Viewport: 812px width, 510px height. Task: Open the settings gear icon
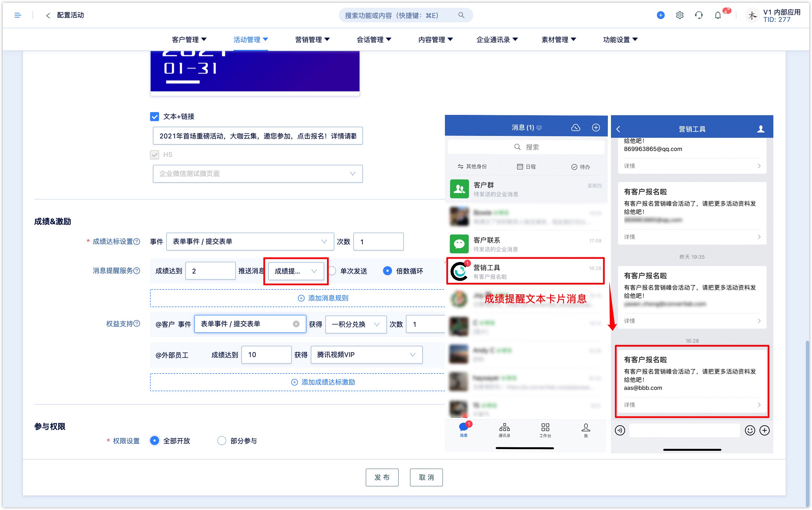[x=680, y=15]
